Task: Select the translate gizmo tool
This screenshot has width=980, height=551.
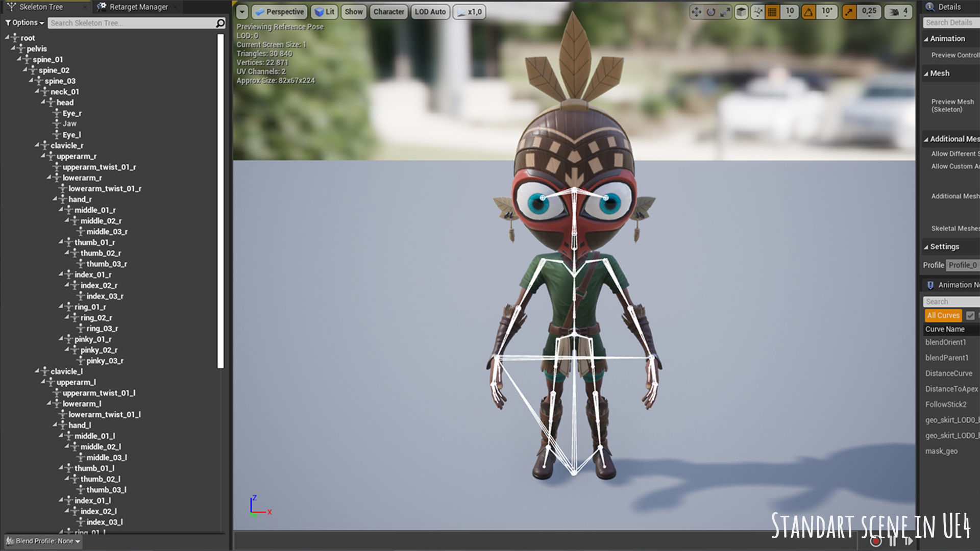Action: tap(696, 12)
